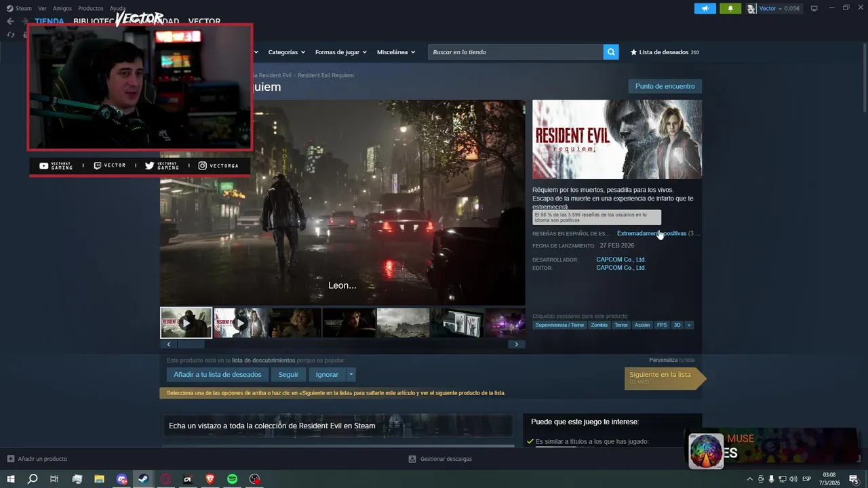Click the Steam taskbar icon
The image size is (868, 488).
coord(143,479)
